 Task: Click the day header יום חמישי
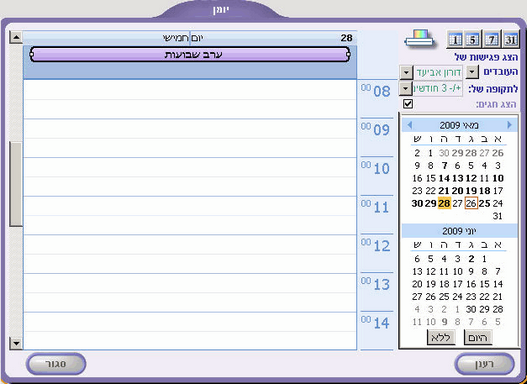click(x=183, y=38)
